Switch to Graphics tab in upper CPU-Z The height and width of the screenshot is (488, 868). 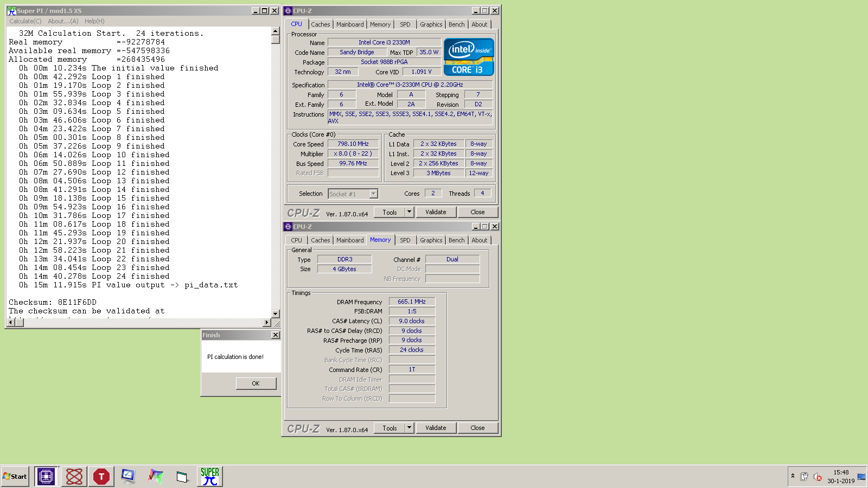[431, 24]
